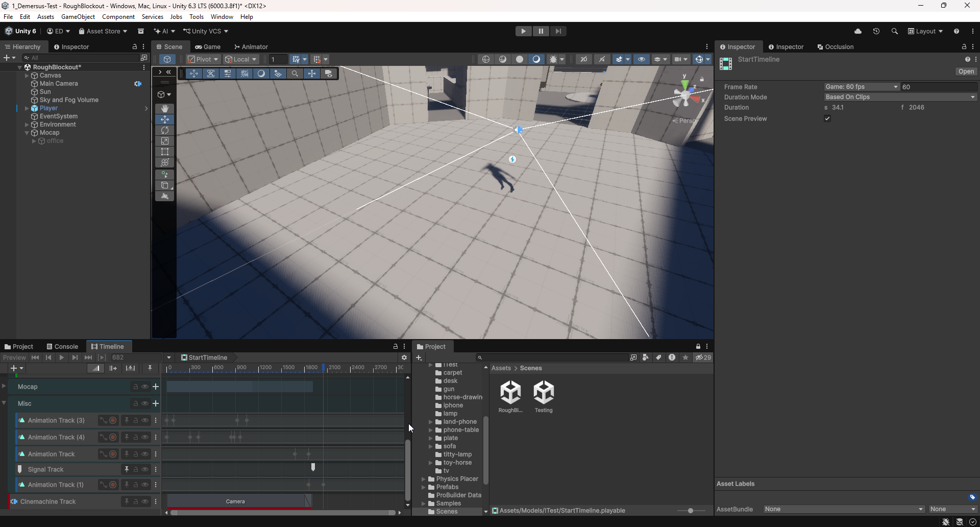Open the Undo History icon

(x=876, y=31)
